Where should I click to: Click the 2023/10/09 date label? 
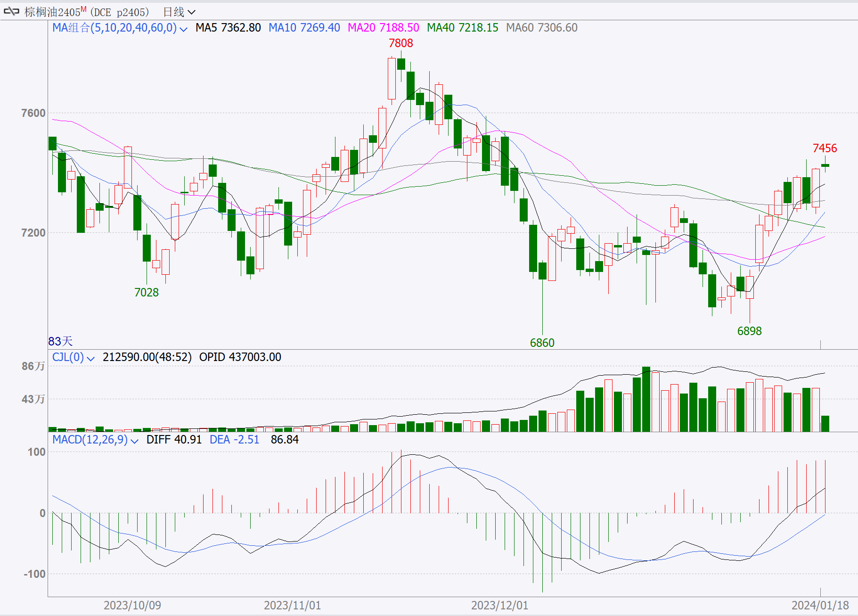click(x=132, y=606)
